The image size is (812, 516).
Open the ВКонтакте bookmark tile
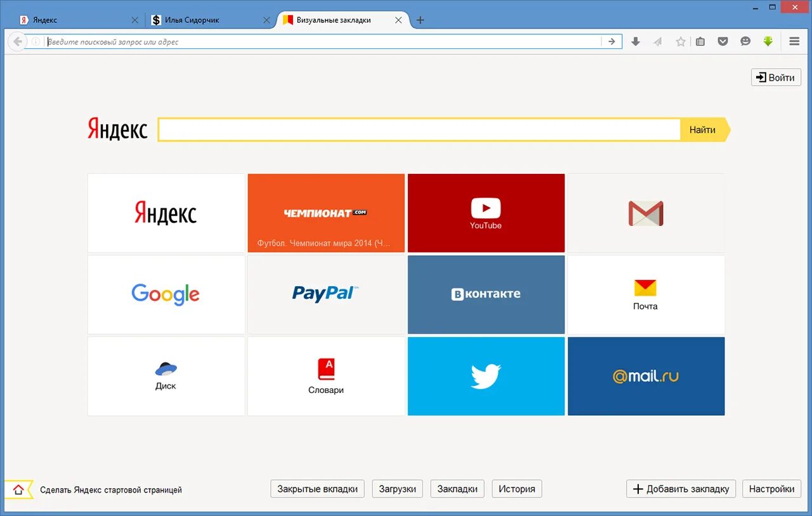(x=486, y=294)
